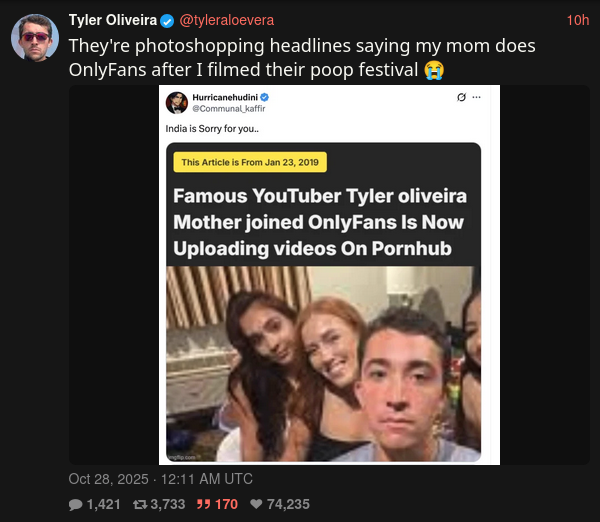Click the yellow article date banner

click(x=250, y=162)
